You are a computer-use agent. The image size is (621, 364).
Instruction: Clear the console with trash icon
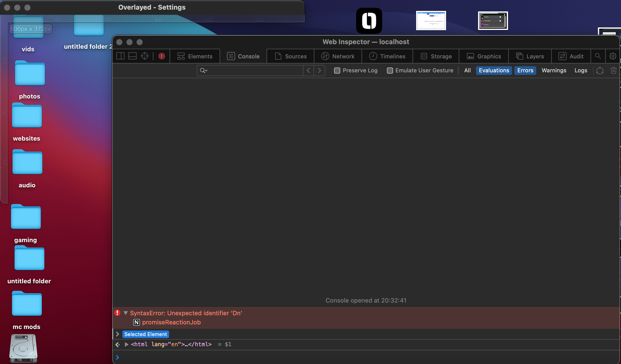click(x=614, y=70)
